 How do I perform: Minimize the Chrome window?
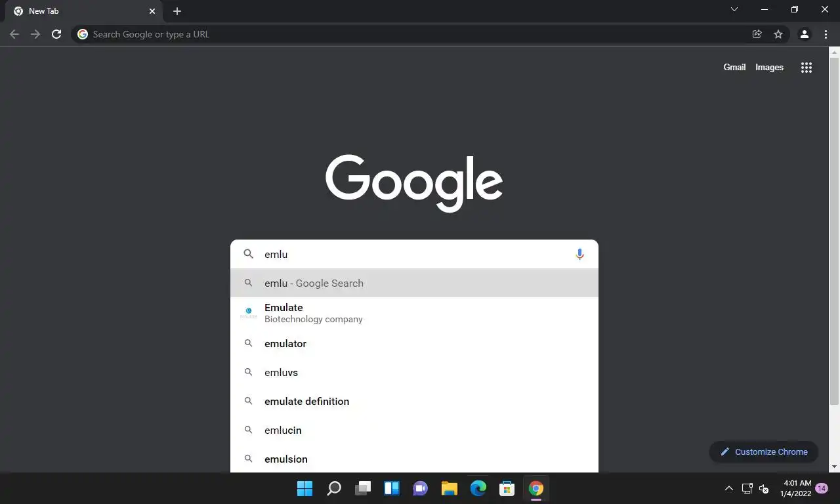pos(765,10)
